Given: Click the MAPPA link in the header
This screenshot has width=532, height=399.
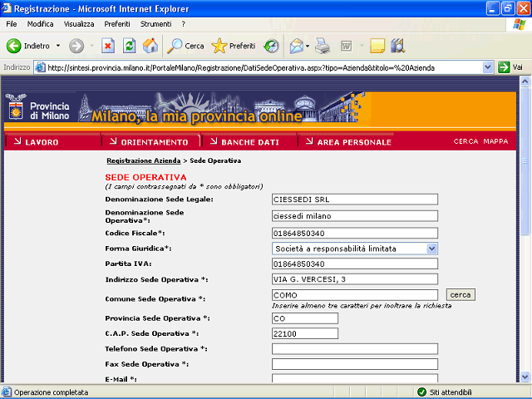Looking at the screenshot, I should [x=495, y=141].
